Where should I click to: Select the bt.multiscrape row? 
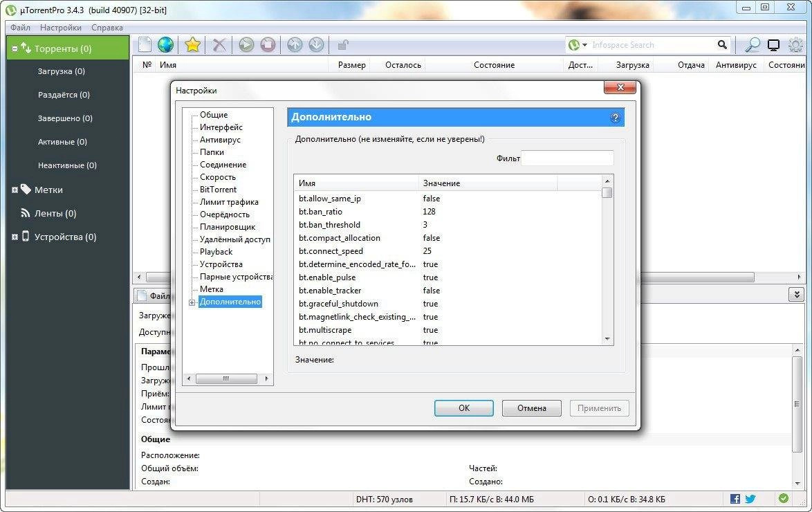point(447,329)
